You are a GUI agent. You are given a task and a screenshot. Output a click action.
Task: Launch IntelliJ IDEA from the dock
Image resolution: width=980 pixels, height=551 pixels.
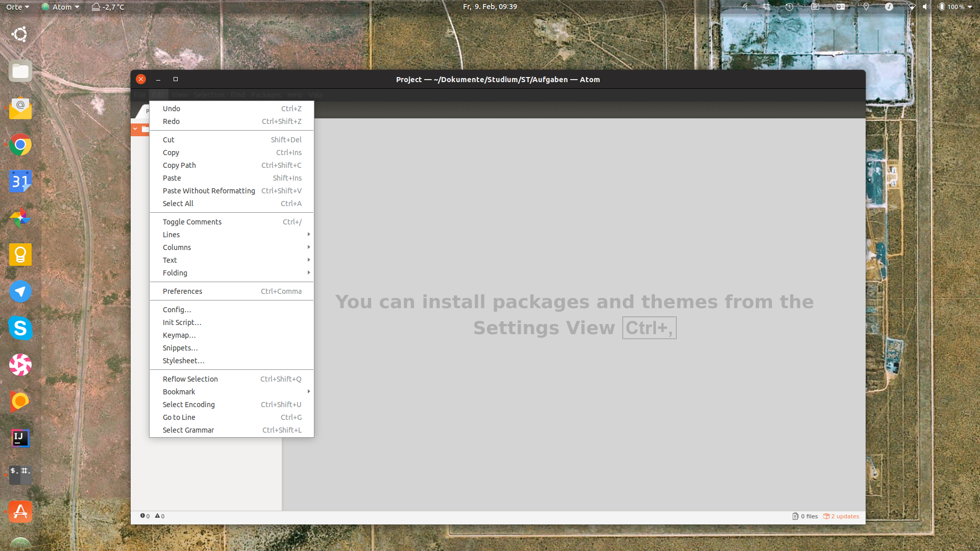click(x=20, y=438)
